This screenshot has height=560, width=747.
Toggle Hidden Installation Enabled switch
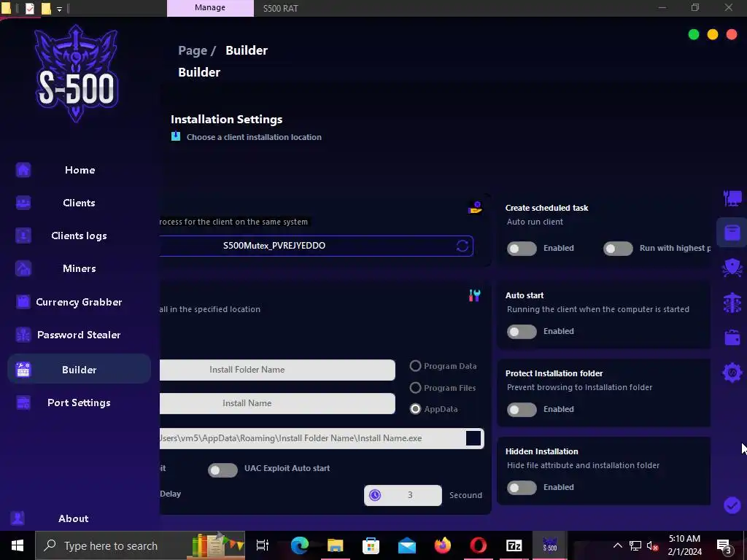coord(522,488)
